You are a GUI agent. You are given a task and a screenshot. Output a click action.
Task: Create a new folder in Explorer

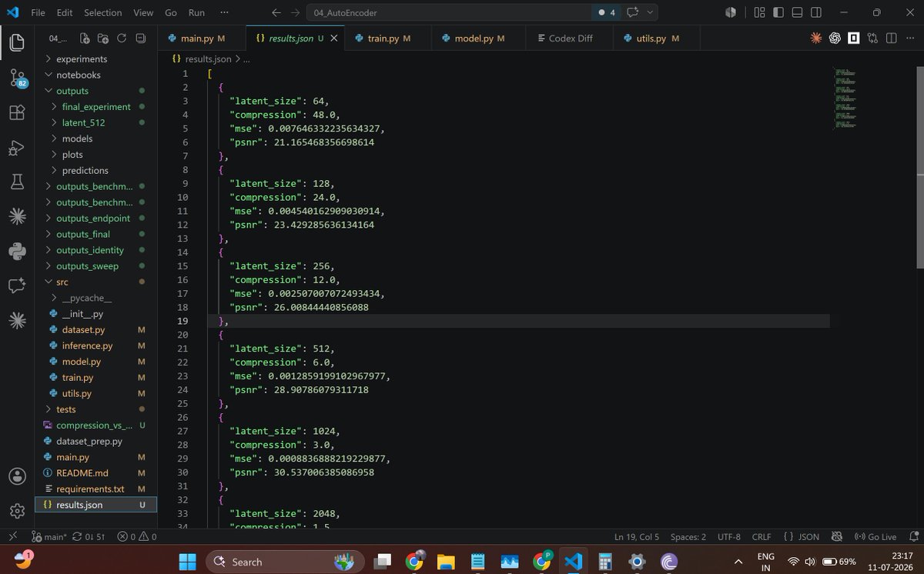pyautogui.click(x=102, y=38)
